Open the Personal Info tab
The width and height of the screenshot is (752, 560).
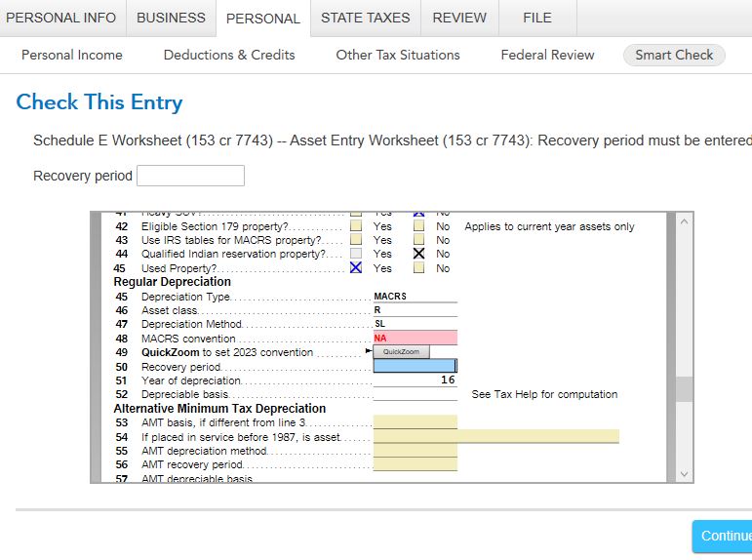(x=60, y=18)
